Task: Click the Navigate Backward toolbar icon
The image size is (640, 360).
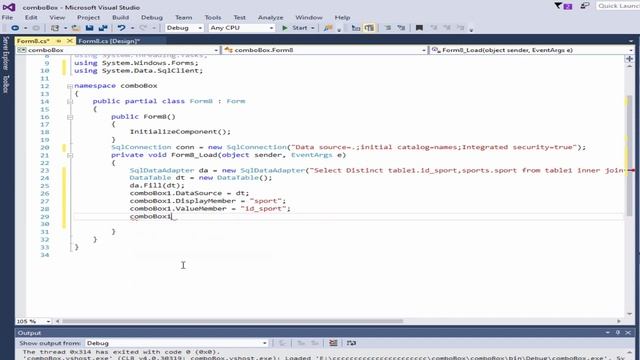Action: pos(15,28)
